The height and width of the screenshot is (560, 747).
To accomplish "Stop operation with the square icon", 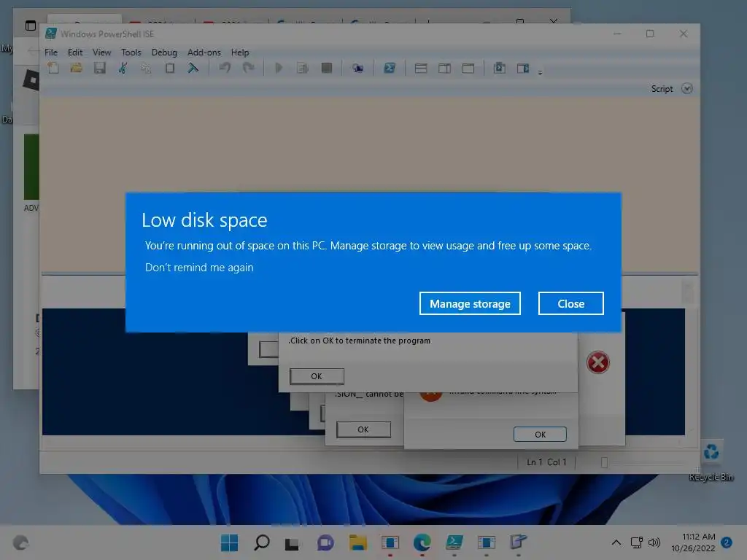I will tap(327, 68).
